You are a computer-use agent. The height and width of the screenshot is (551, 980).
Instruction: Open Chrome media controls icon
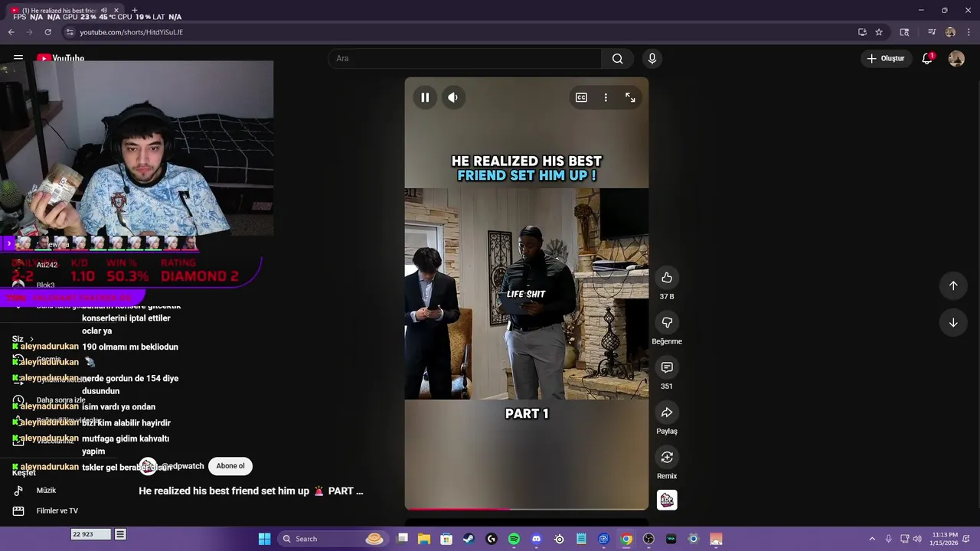pos(932,32)
